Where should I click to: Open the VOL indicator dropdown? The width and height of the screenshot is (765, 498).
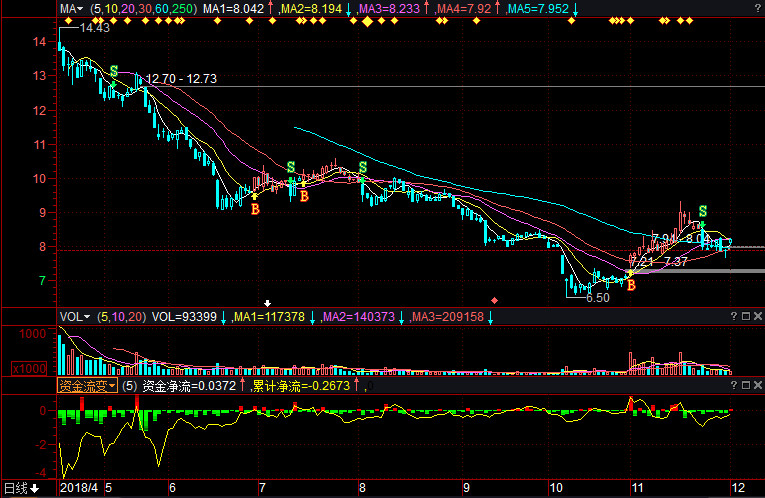tap(74, 316)
